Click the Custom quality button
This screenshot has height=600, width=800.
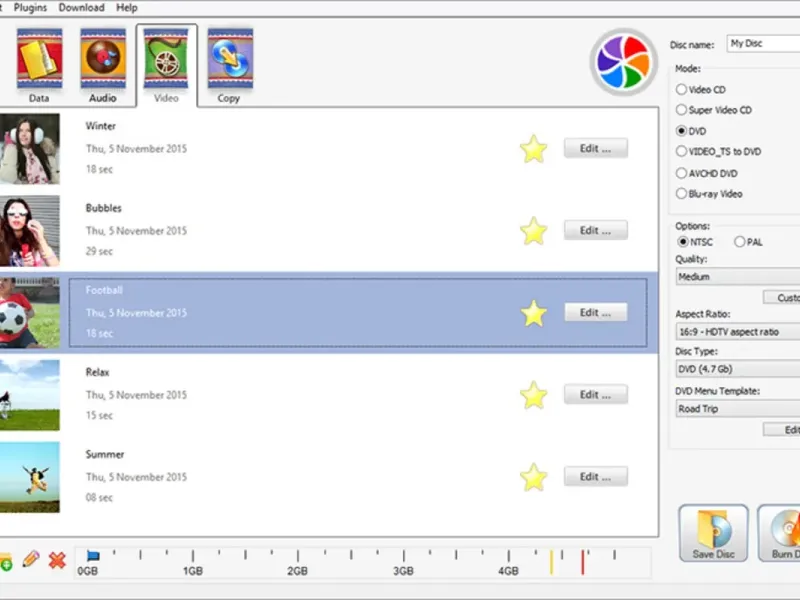[x=782, y=297]
